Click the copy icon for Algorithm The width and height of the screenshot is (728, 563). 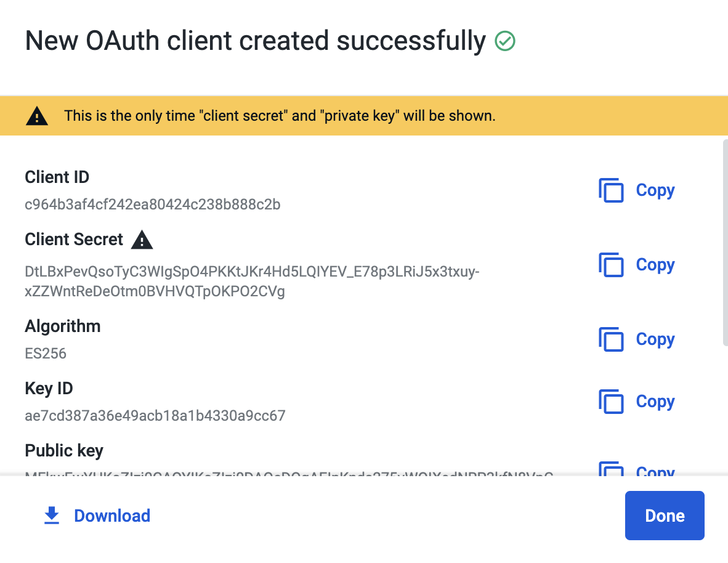tap(611, 339)
